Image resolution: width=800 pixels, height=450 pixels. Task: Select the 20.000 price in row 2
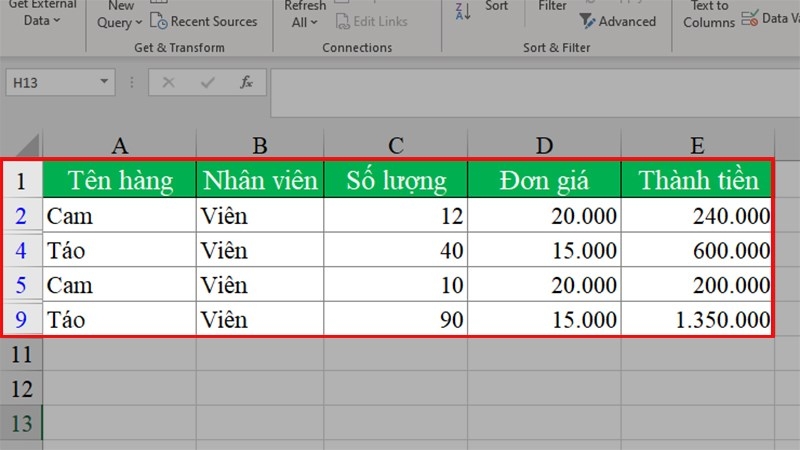tap(544, 215)
